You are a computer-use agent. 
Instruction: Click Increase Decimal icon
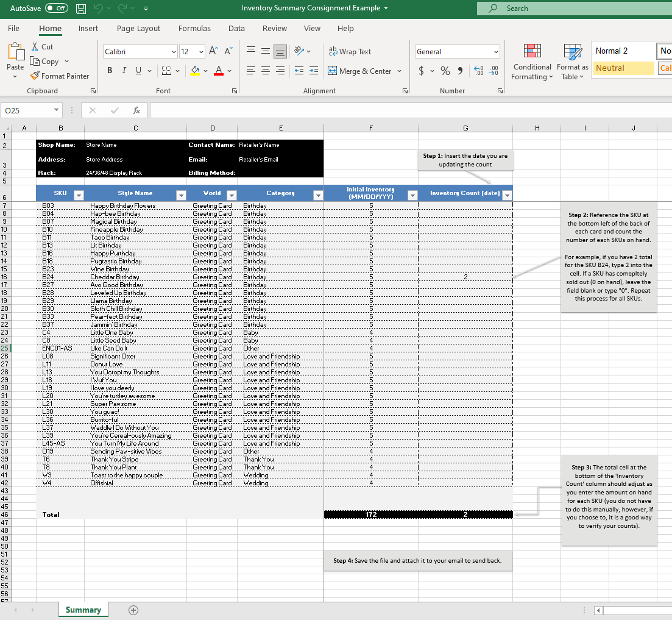[x=479, y=71]
